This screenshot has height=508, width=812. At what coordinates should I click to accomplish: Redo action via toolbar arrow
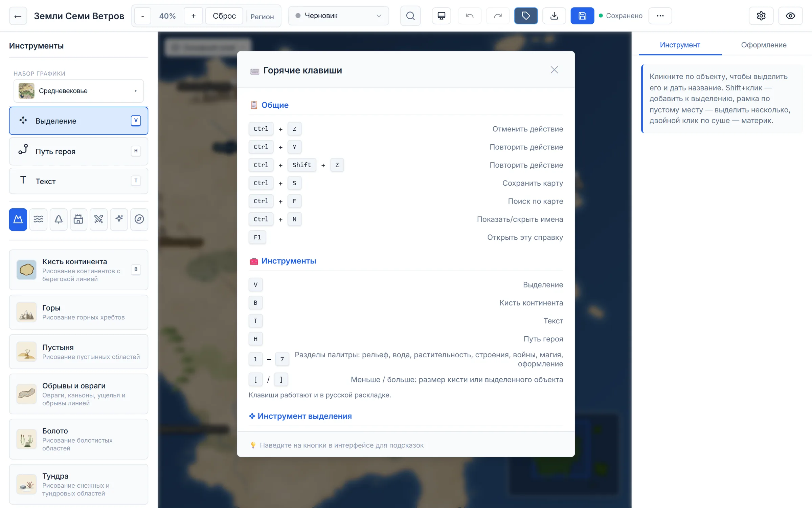tap(498, 16)
